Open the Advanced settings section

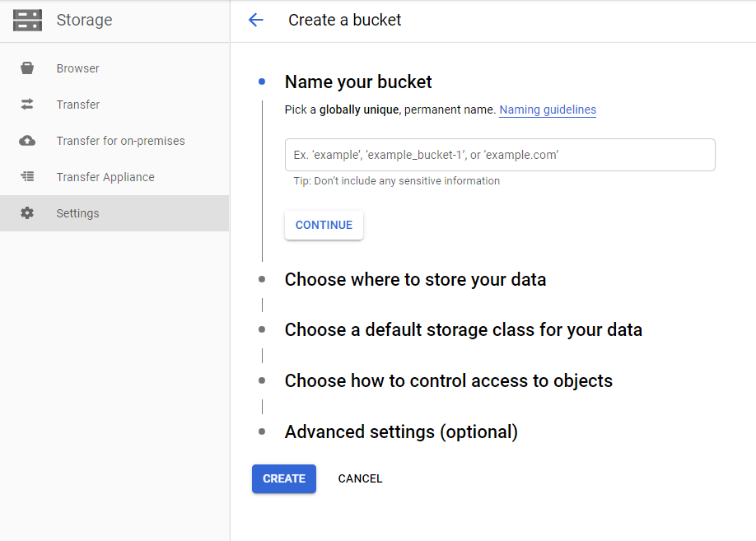[401, 431]
